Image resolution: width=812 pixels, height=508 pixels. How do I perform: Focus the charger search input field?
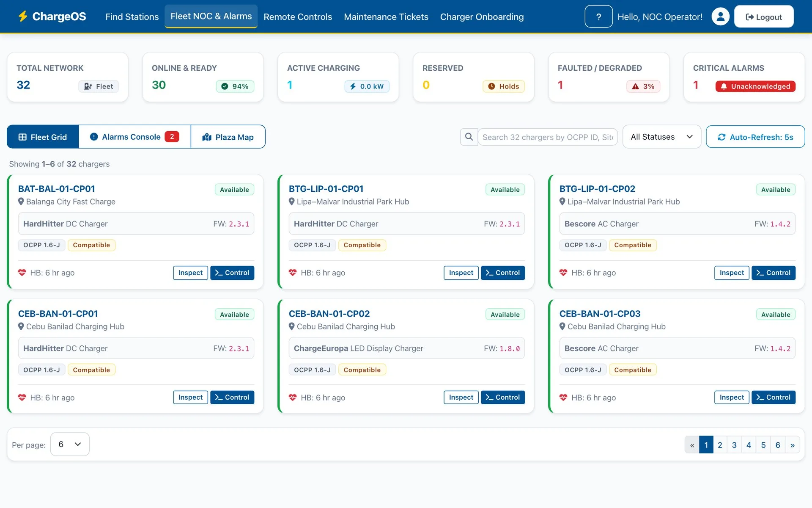[548, 137]
